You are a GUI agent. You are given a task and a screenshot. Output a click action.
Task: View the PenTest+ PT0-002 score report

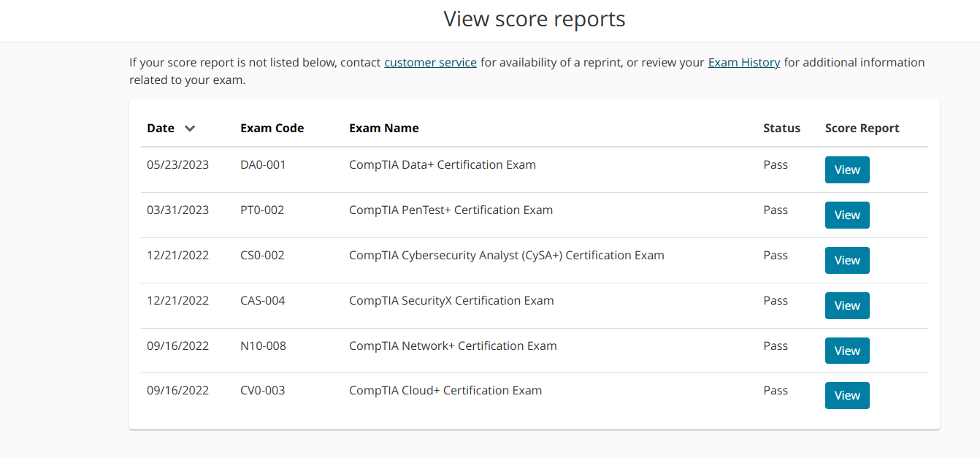847,215
